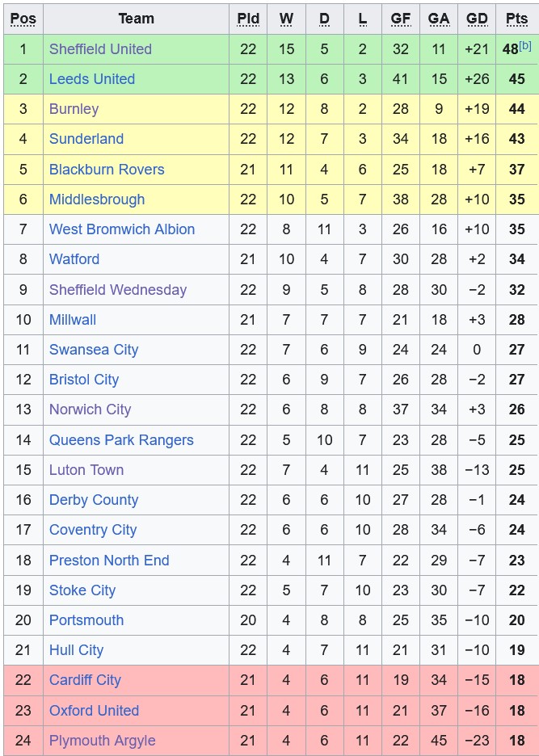Click the Pts column header
The height and width of the screenshot is (756, 539).
[516, 19]
